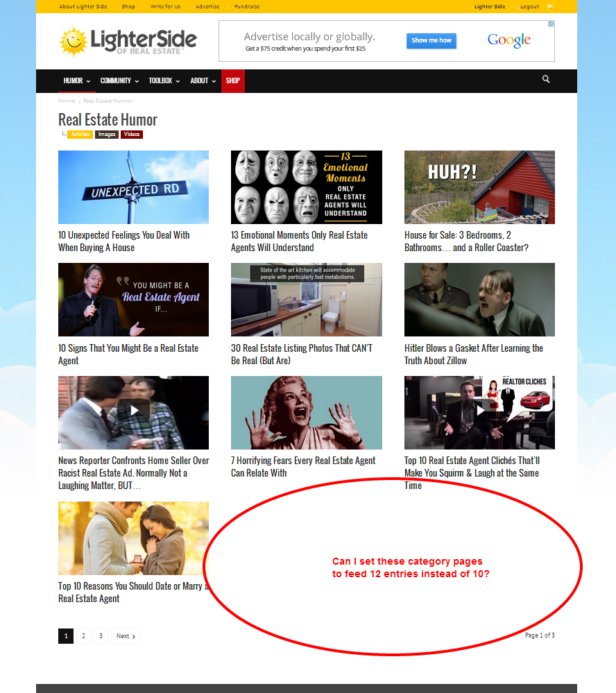Image resolution: width=616 pixels, height=693 pixels.
Task: Open the Shop tab in navbar
Action: (x=233, y=81)
